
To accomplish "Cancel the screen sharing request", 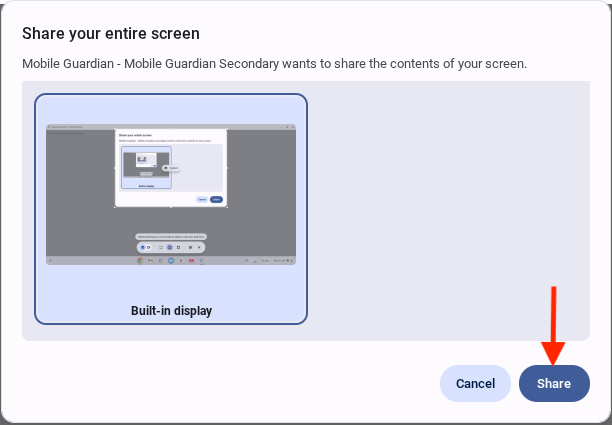I will (475, 383).
